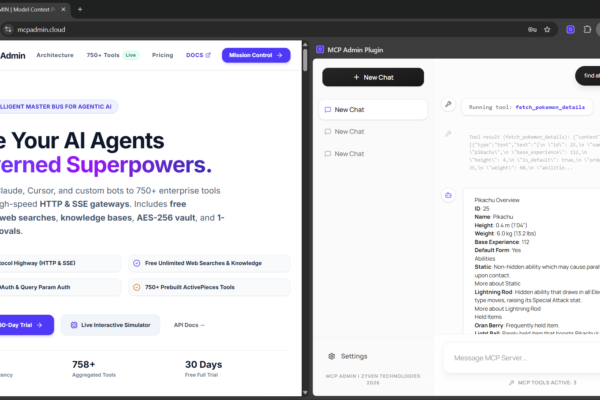This screenshot has width=600, height=400.
Task: Click the Protocol Highway (HTTP & SSE) chip
Action: [x=60, y=263]
